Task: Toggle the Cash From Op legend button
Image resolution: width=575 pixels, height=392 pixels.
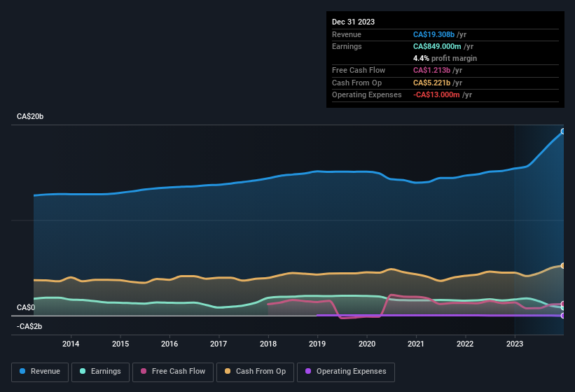Action: pyautogui.click(x=255, y=372)
